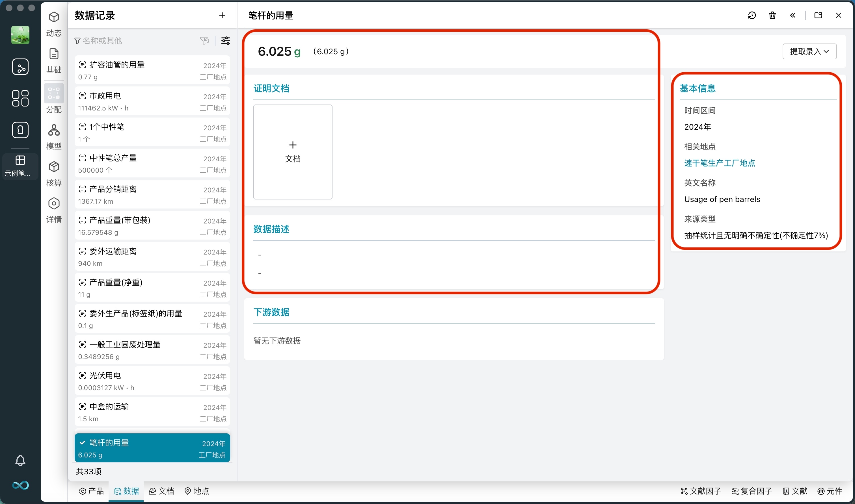Click the 名称或其他 search field
Image resolution: width=855 pixels, height=504 pixels.
click(105, 40)
